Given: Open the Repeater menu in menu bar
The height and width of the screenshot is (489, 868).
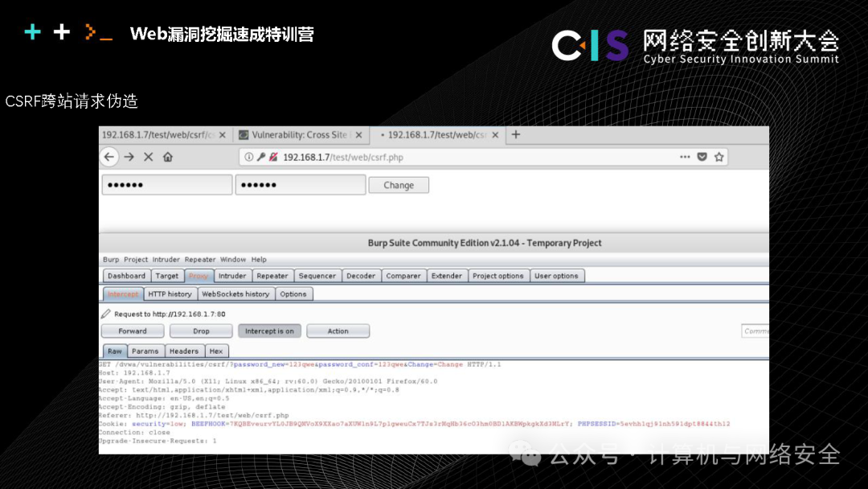Looking at the screenshot, I should tap(200, 259).
